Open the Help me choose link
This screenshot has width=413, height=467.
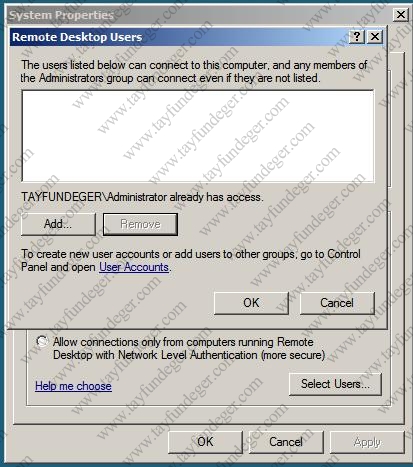click(x=73, y=386)
